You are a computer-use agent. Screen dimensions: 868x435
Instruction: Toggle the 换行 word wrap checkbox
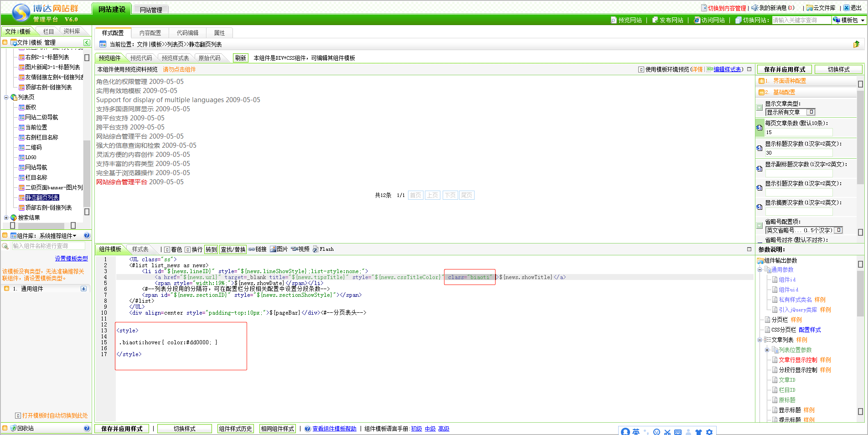(x=188, y=249)
